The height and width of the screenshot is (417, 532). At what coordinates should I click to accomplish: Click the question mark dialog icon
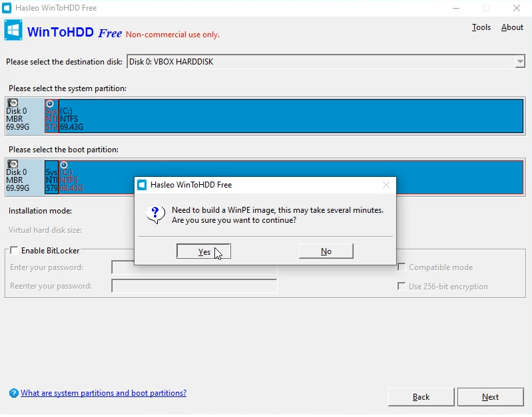(x=155, y=215)
